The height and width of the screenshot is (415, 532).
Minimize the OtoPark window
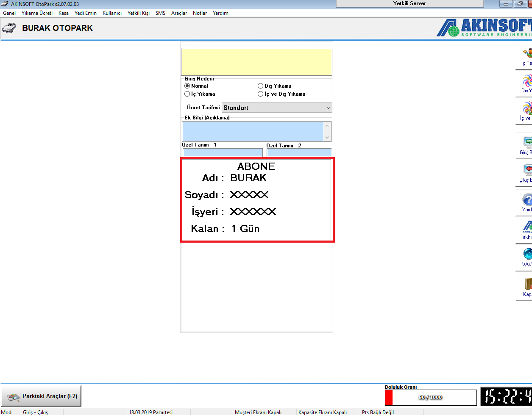click(x=506, y=4)
